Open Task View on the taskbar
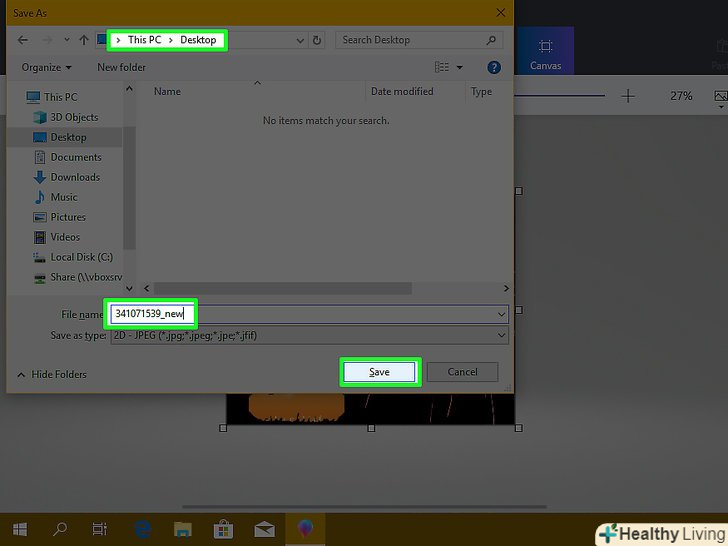The width and height of the screenshot is (728, 546). 100,529
